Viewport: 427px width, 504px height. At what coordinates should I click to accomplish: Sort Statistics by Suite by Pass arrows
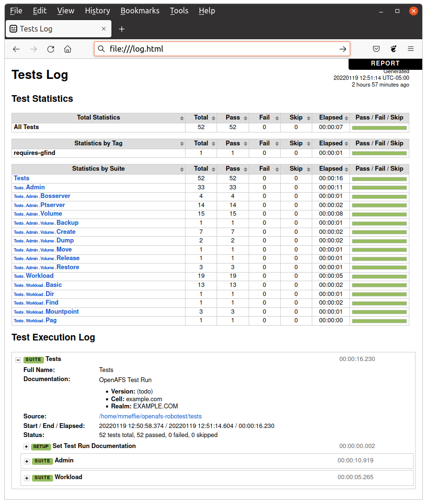coord(245,169)
